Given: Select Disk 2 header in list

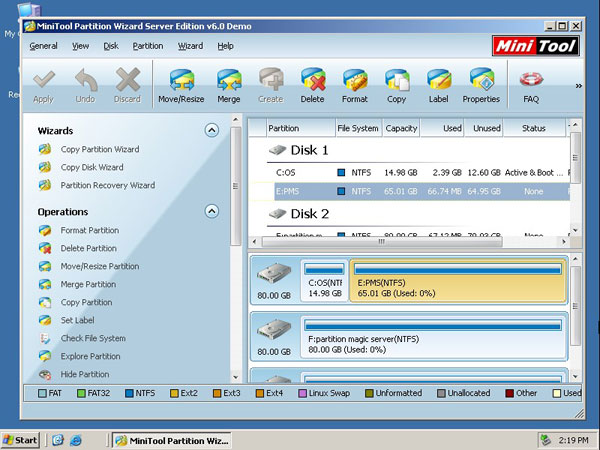Looking at the screenshot, I should tap(298, 214).
